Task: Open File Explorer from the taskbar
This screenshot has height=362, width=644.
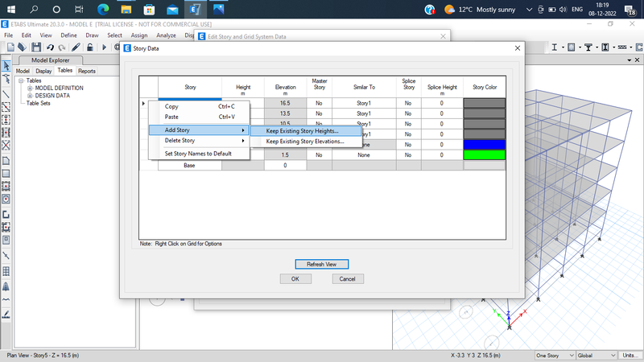Action: [126, 9]
